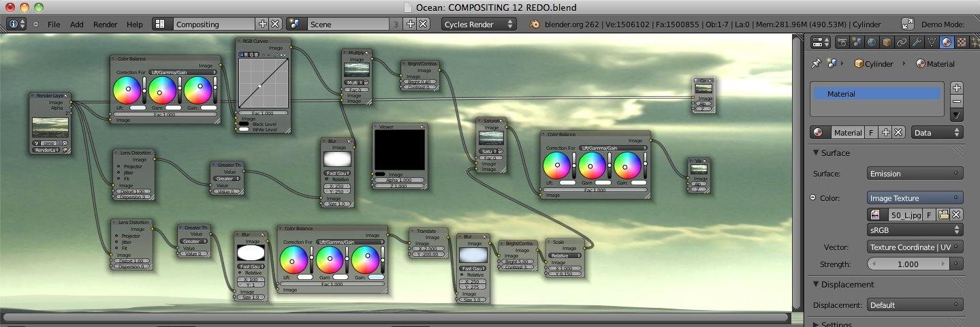This screenshot has height=327, width=980.
Task: Toggle fullscreen icon beside Demo Mode
Action: pyautogui.click(x=908, y=24)
